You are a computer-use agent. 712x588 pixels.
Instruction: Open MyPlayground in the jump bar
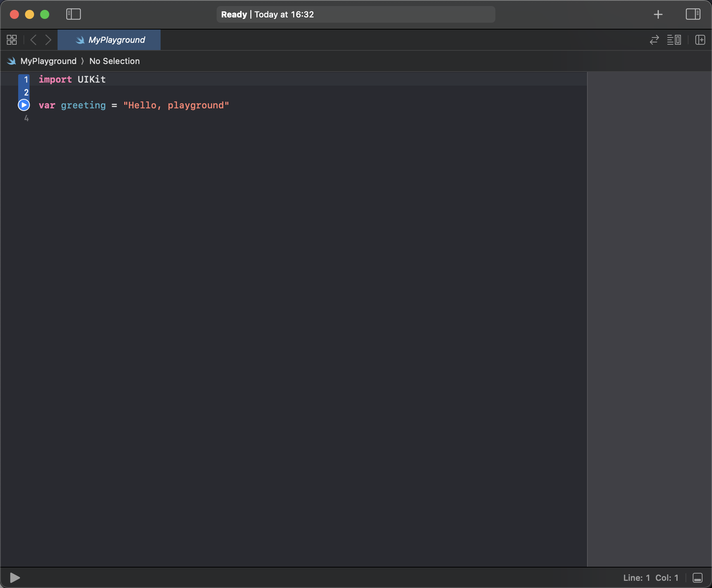[48, 61]
